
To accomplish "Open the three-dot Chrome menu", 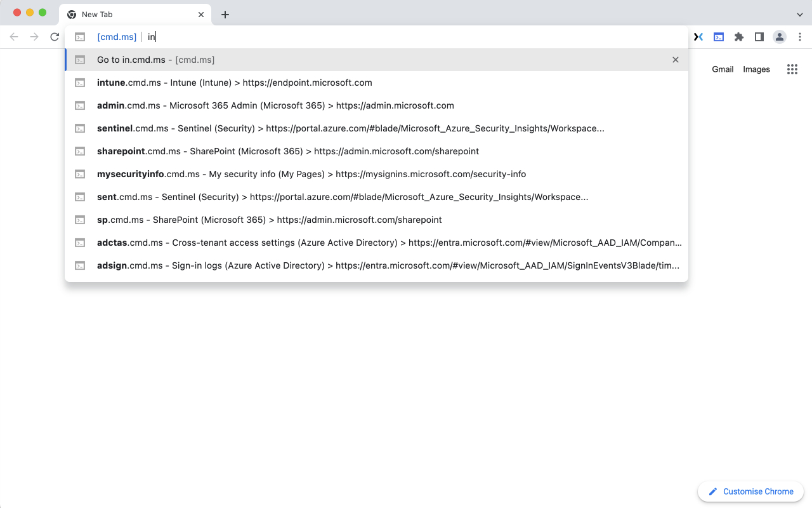I will coord(800,37).
